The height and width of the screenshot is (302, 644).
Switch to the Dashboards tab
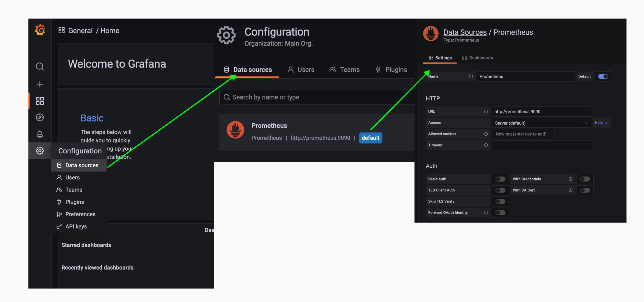click(x=481, y=58)
